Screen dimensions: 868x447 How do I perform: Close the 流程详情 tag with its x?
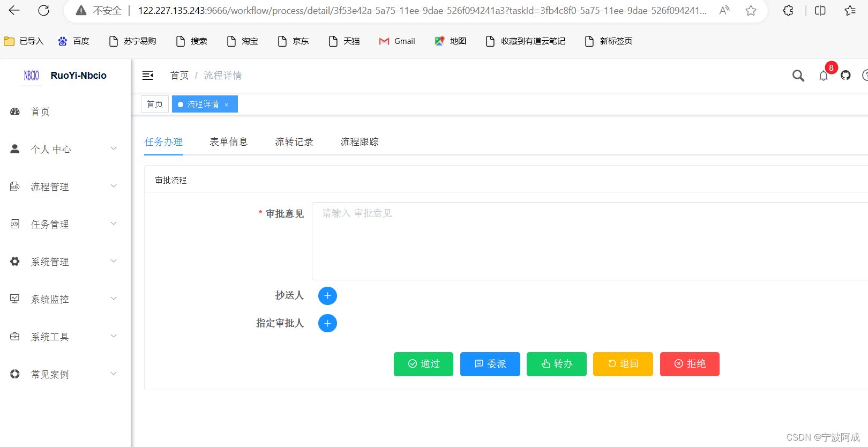tap(227, 105)
